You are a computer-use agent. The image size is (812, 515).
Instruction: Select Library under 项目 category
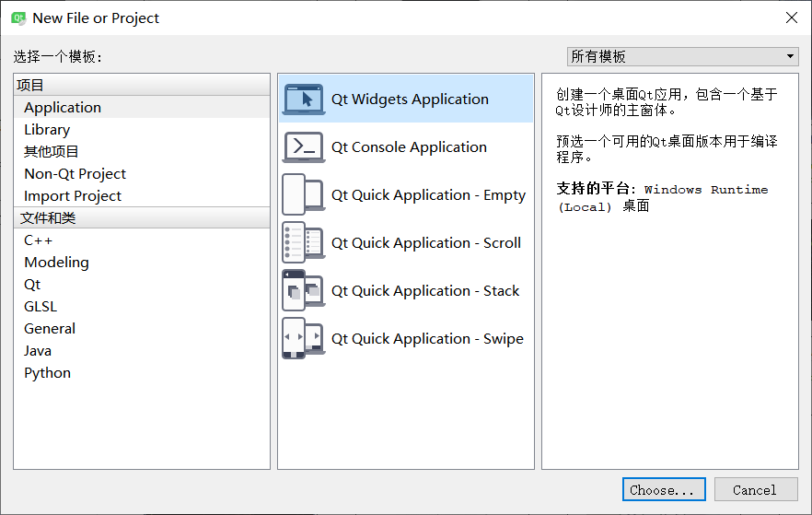tap(47, 130)
